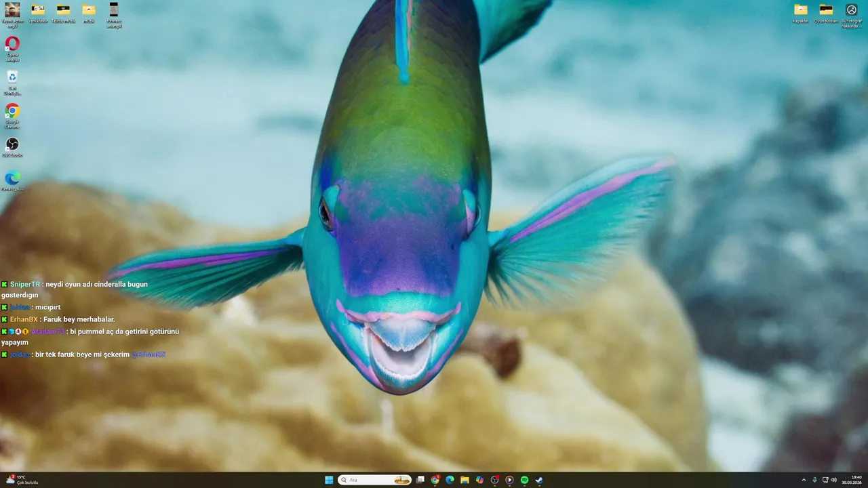Open the Yeni klasör folder
This screenshot has width=868, height=488.
[38, 13]
